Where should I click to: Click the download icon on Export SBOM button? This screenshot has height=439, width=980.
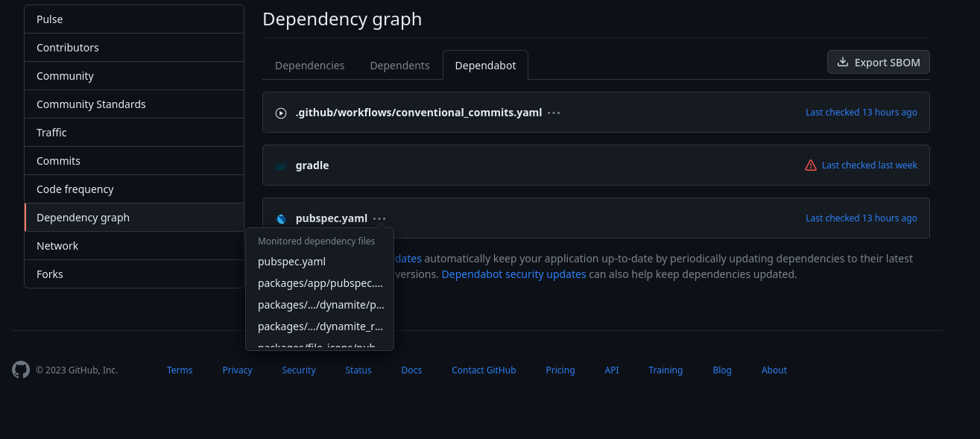click(843, 62)
